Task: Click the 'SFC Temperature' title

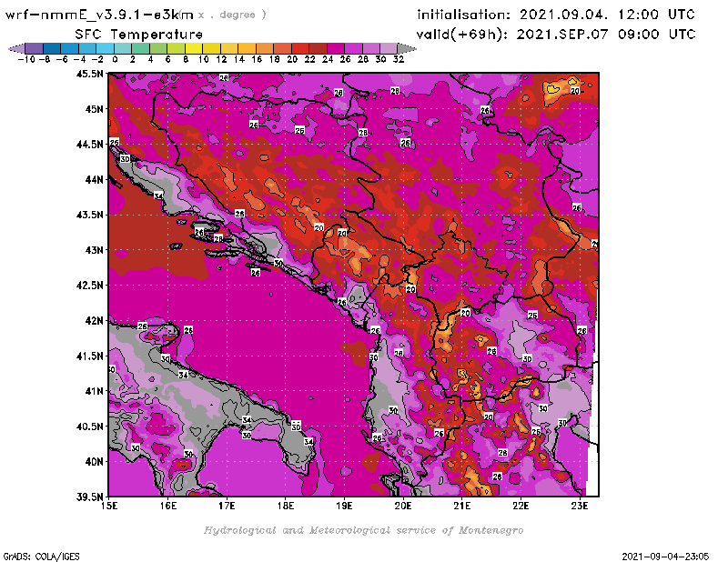Action: [139, 35]
